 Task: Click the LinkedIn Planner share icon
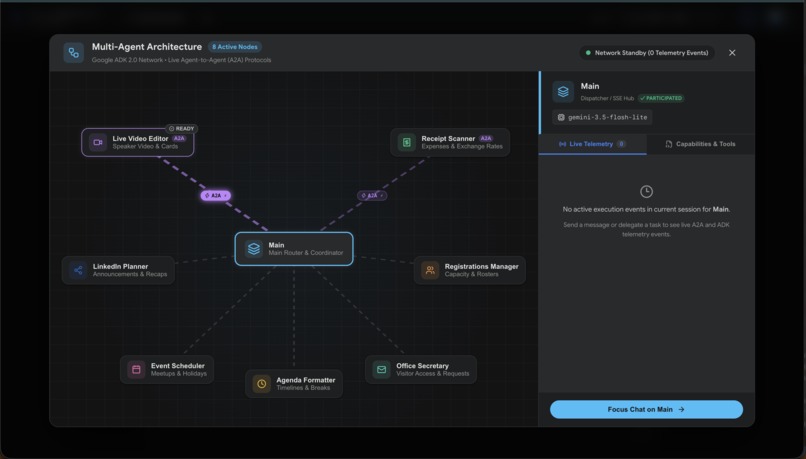[x=78, y=270]
